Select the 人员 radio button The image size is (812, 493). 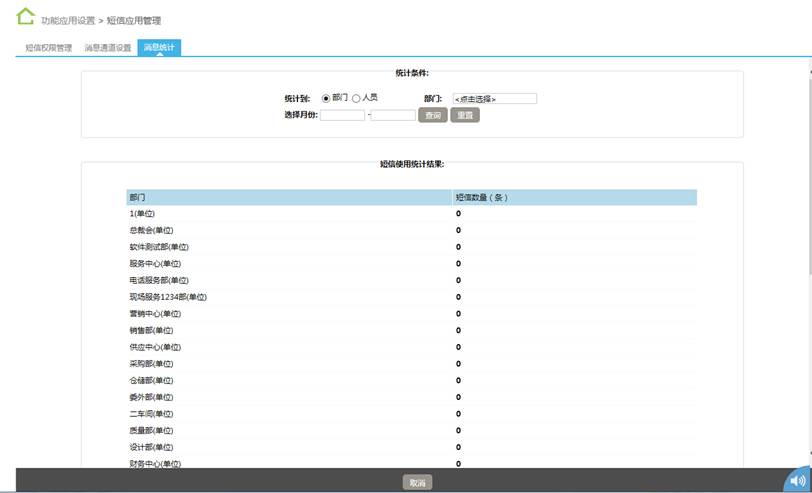click(356, 98)
